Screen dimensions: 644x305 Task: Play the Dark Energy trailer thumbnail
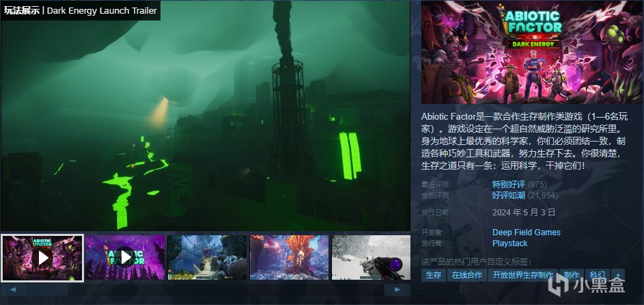[x=42, y=257]
